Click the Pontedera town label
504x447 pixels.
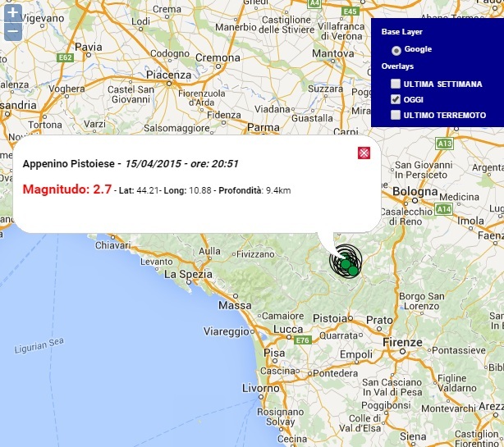coord(335,373)
